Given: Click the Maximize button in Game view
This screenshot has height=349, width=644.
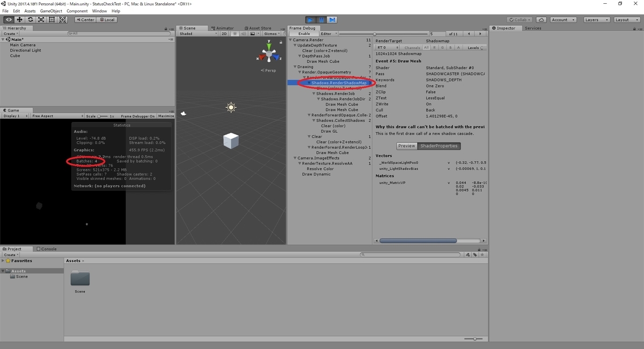Looking at the screenshot, I should click(x=165, y=115).
